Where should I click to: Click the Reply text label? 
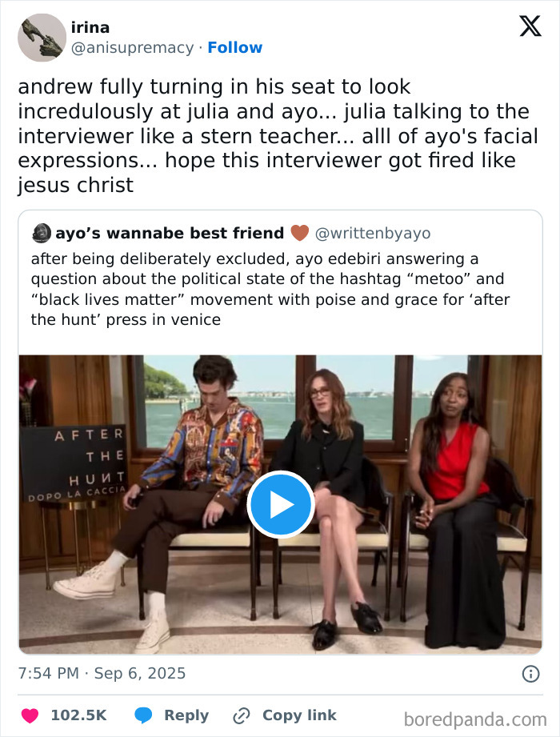tap(186, 715)
